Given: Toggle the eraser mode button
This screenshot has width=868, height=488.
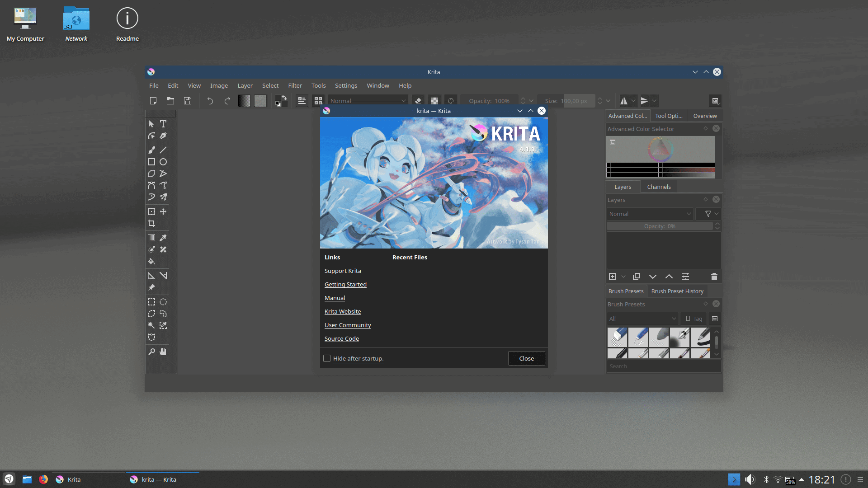Looking at the screenshot, I should tap(418, 101).
